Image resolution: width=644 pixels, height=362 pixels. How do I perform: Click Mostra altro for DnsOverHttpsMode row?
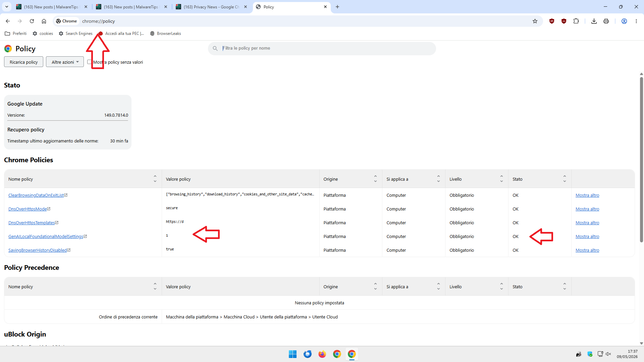587,209
